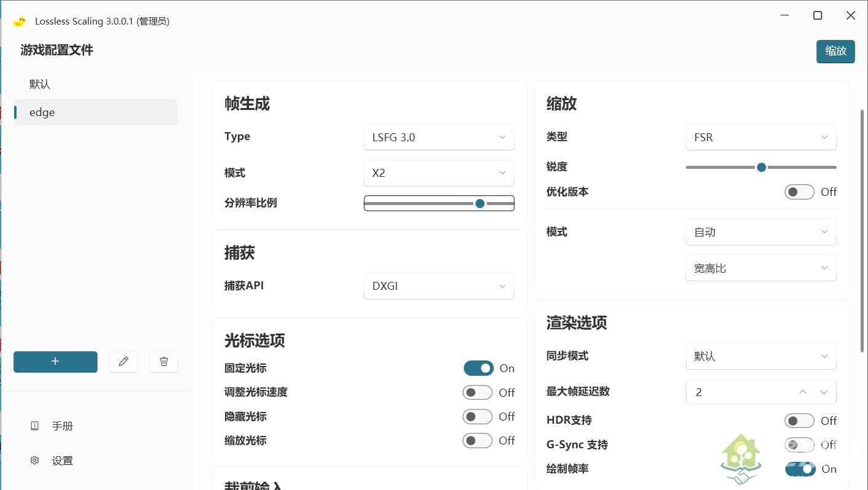The image size is (868, 490).
Task: Enable the 缩放光标 toggle
Action: point(478,440)
